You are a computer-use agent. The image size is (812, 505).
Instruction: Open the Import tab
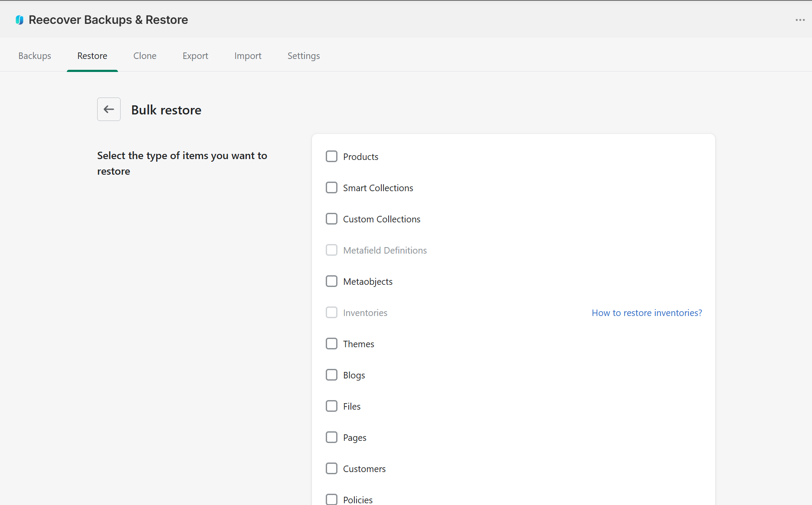click(x=248, y=56)
